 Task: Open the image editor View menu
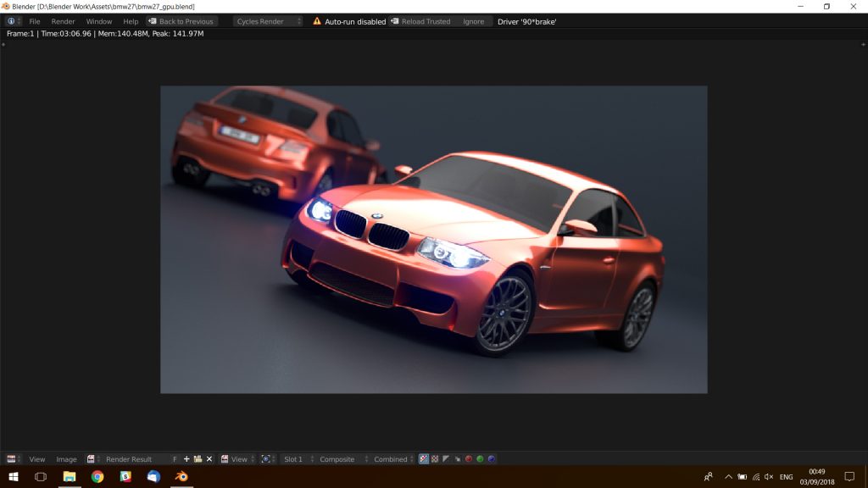36,459
